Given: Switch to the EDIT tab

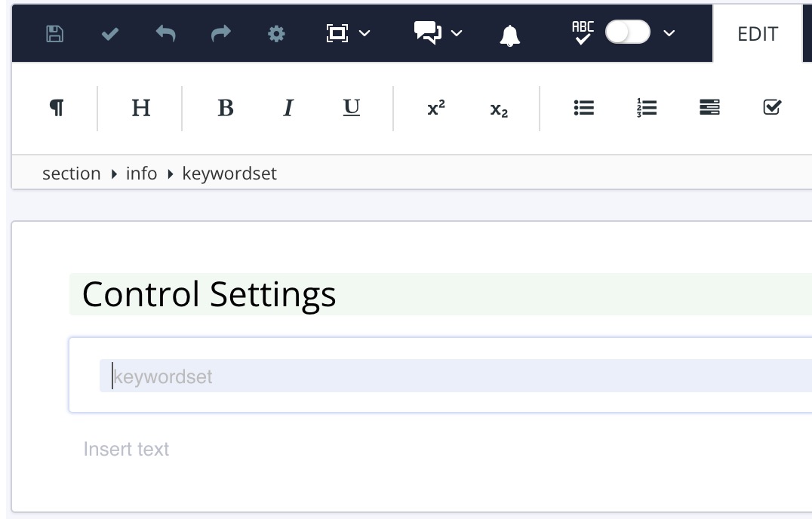Looking at the screenshot, I should 756,33.
